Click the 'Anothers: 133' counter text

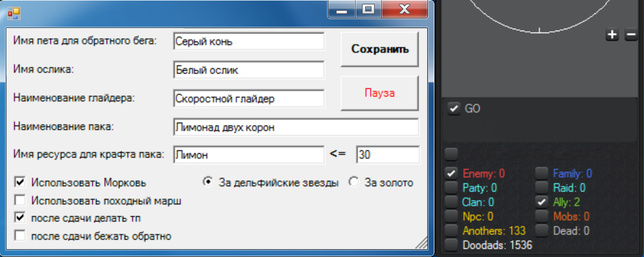tap(494, 231)
